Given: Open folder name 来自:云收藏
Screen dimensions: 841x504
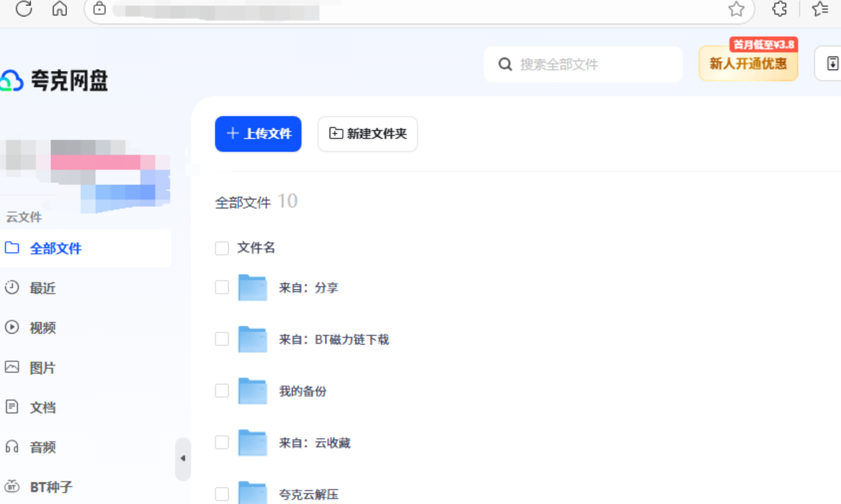Looking at the screenshot, I should [x=314, y=443].
